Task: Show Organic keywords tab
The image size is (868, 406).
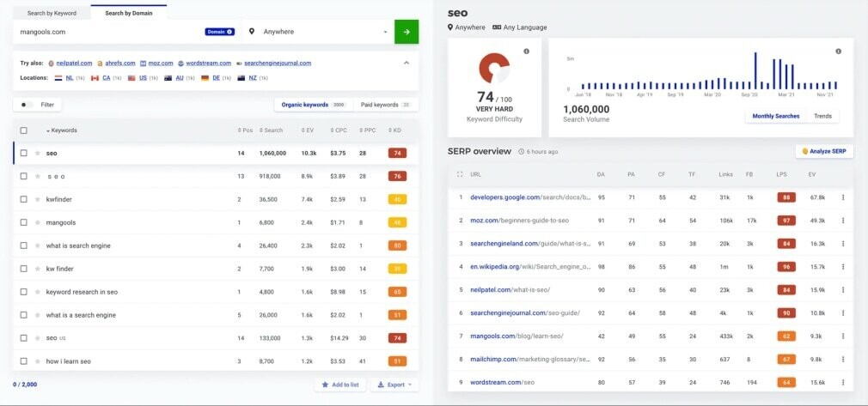Action: [x=314, y=105]
